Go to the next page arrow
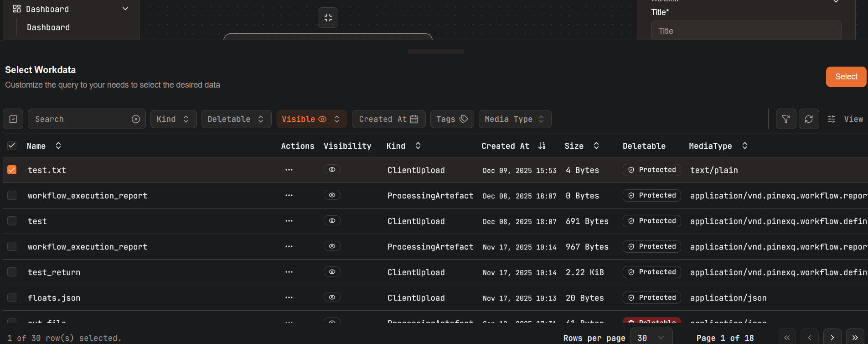Image resolution: width=868 pixels, height=344 pixels. tap(832, 338)
